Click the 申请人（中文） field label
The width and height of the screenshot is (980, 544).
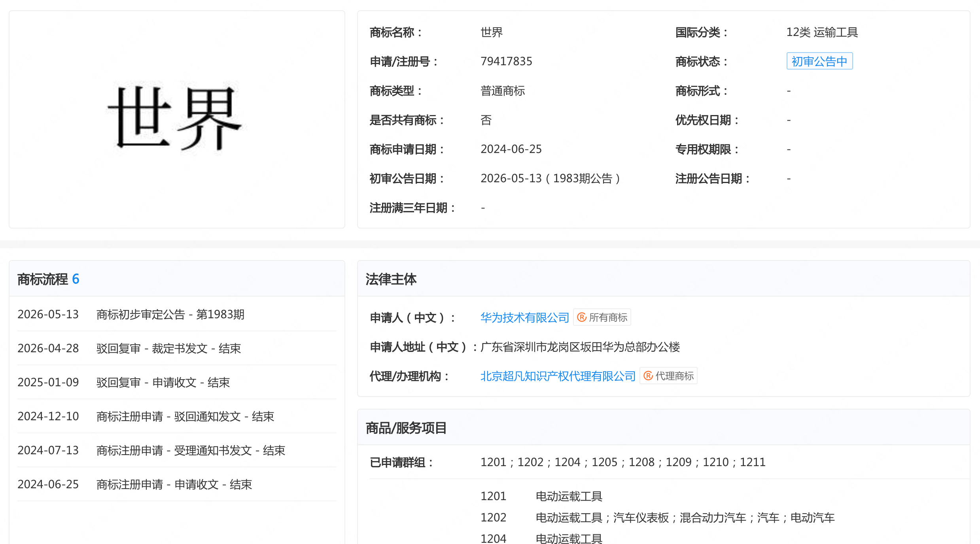pos(413,317)
